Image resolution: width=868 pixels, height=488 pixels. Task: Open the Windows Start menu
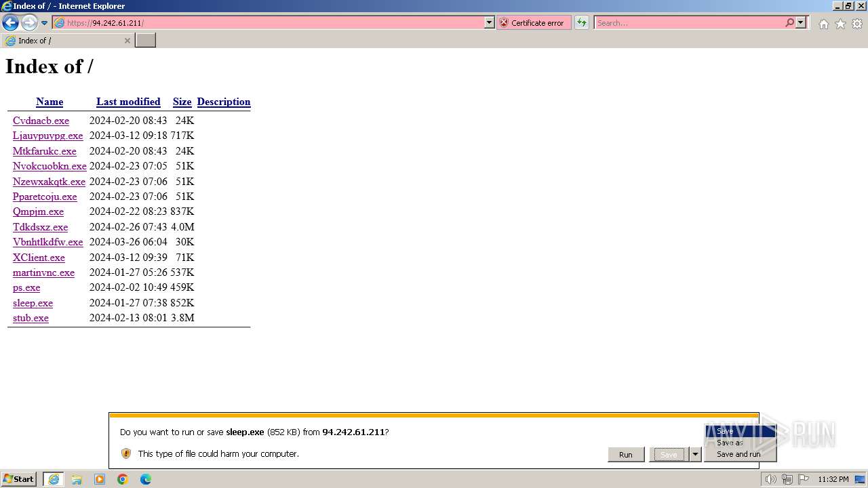[x=19, y=479]
